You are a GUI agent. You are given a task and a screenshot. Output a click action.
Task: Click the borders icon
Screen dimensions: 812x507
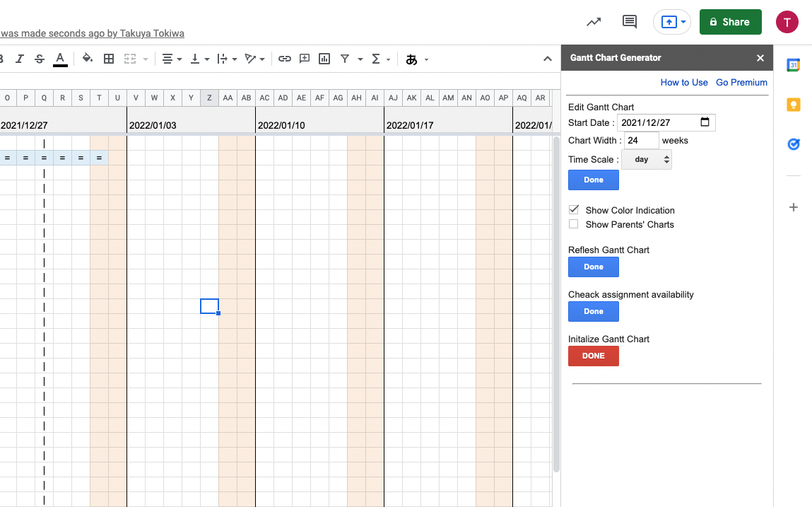point(109,59)
